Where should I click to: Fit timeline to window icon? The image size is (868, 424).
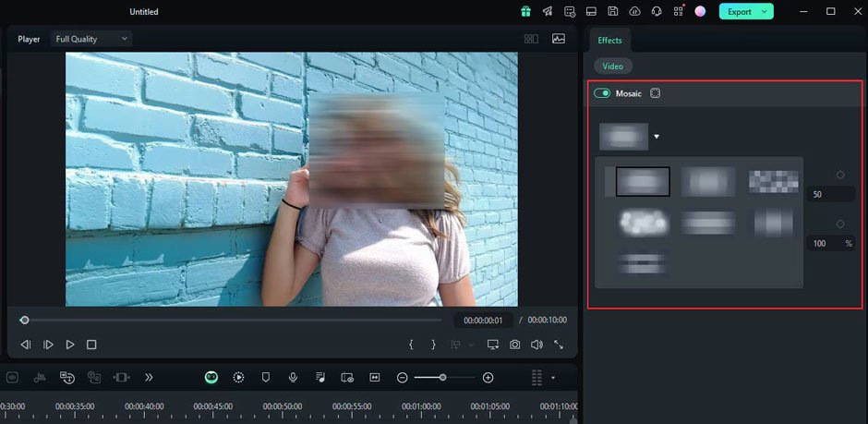point(375,378)
